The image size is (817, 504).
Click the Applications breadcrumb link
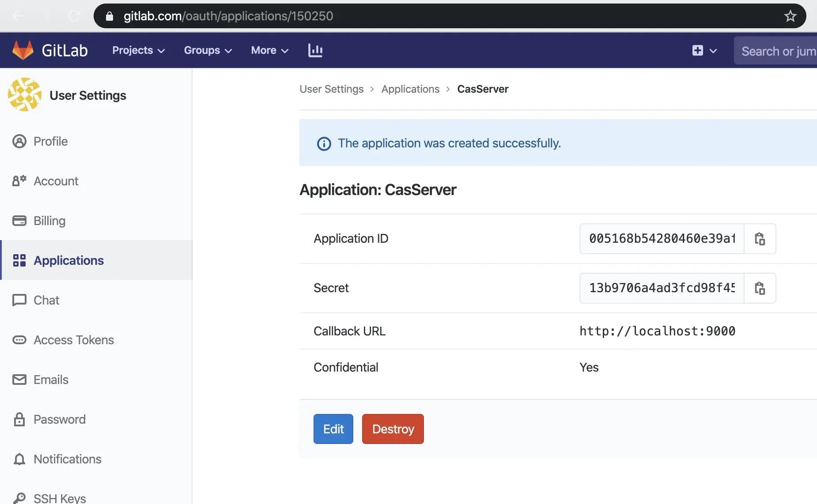411,89
